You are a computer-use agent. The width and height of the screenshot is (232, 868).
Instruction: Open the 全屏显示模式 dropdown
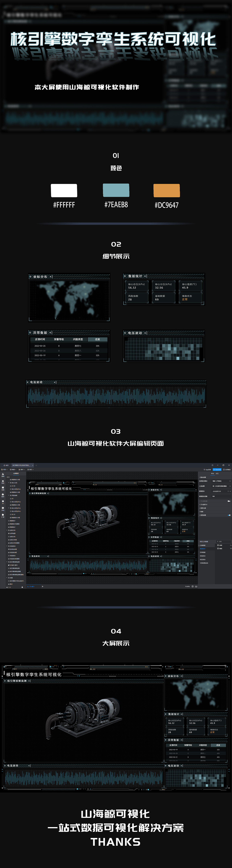point(221,481)
